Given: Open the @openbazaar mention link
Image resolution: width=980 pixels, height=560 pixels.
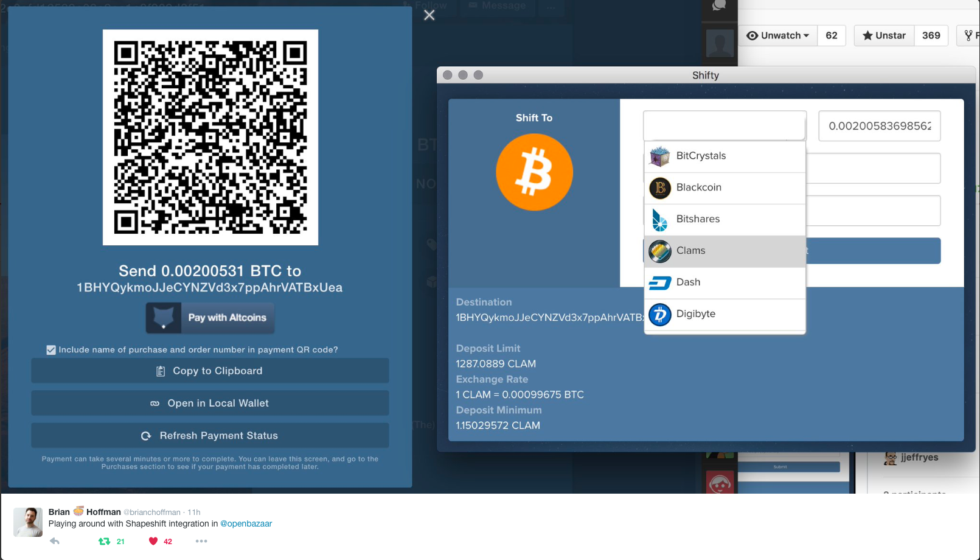Looking at the screenshot, I should click(246, 524).
